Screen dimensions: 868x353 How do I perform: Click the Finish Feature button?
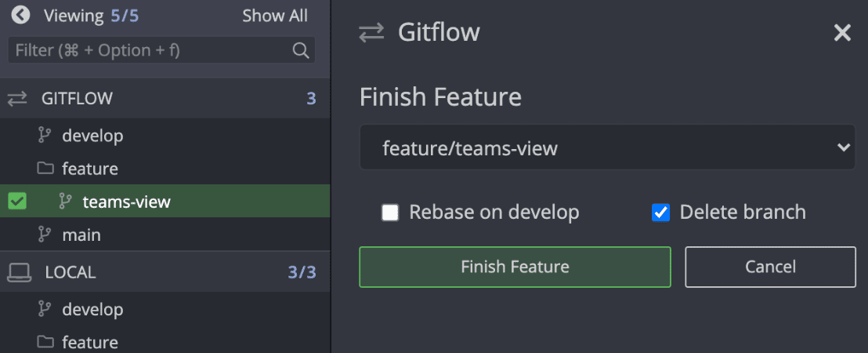pyautogui.click(x=515, y=267)
